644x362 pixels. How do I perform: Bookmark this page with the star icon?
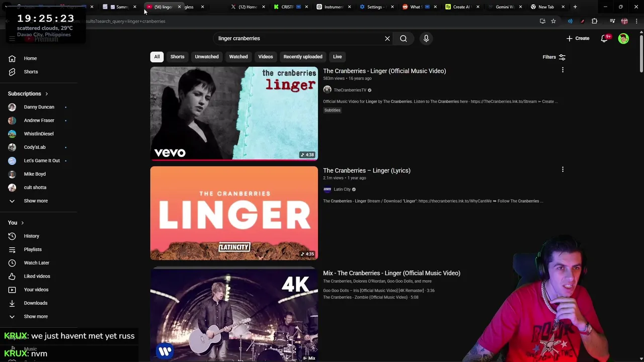[x=553, y=21]
